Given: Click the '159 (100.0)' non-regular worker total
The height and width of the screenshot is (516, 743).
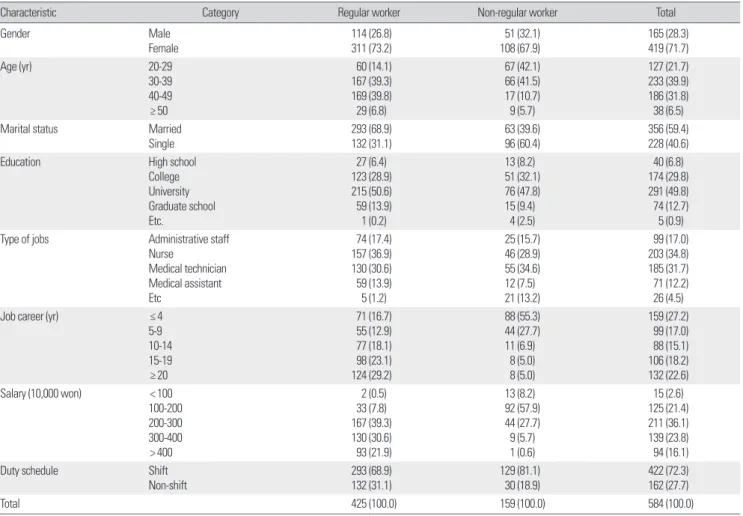Looking at the screenshot, I should (x=522, y=504).
